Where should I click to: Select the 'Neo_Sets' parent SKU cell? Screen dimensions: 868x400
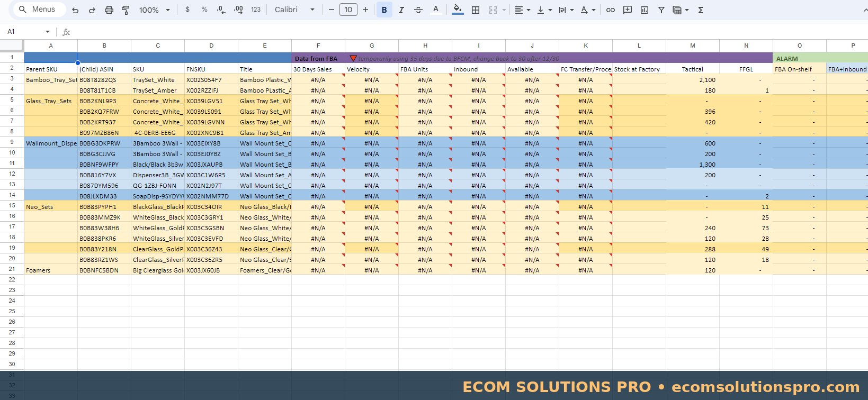[x=51, y=207]
